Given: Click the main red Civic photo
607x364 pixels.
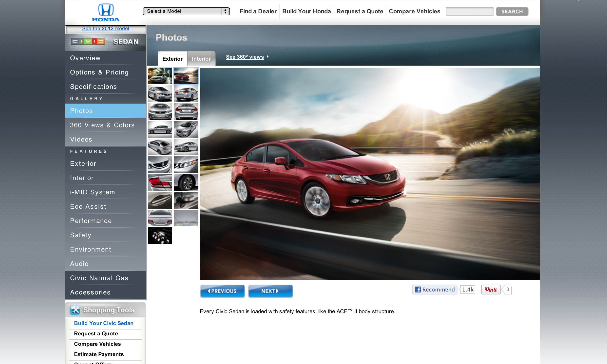Looking at the screenshot, I should pos(370,174).
